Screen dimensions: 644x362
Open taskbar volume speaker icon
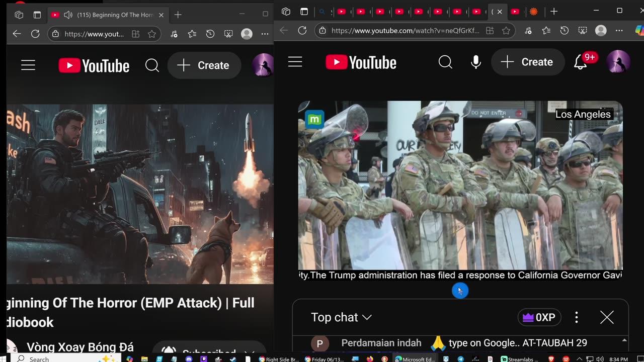[599, 359]
